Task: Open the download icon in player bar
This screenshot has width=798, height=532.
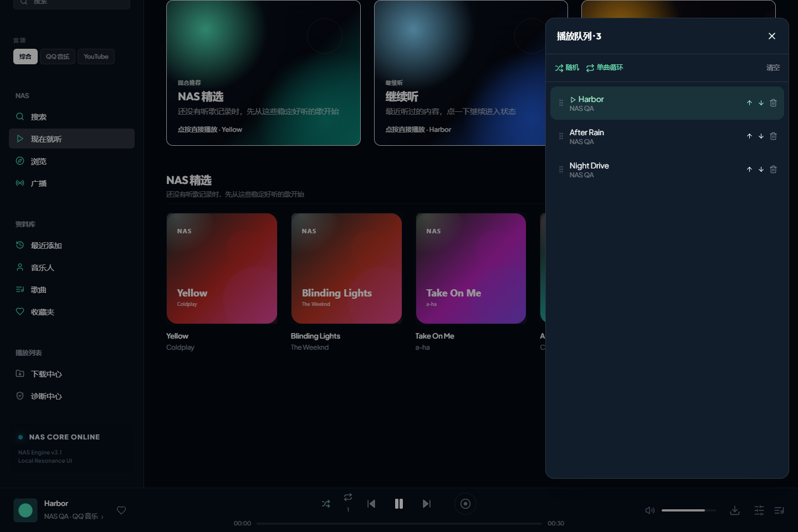Action: (735, 510)
